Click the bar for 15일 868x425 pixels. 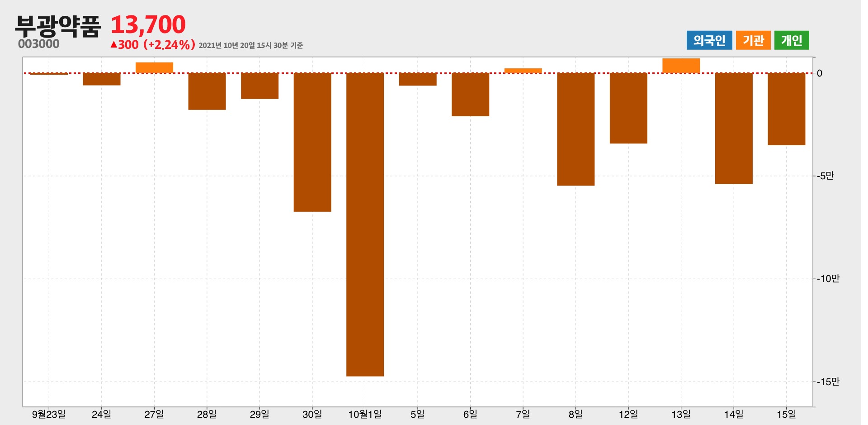coord(786,109)
